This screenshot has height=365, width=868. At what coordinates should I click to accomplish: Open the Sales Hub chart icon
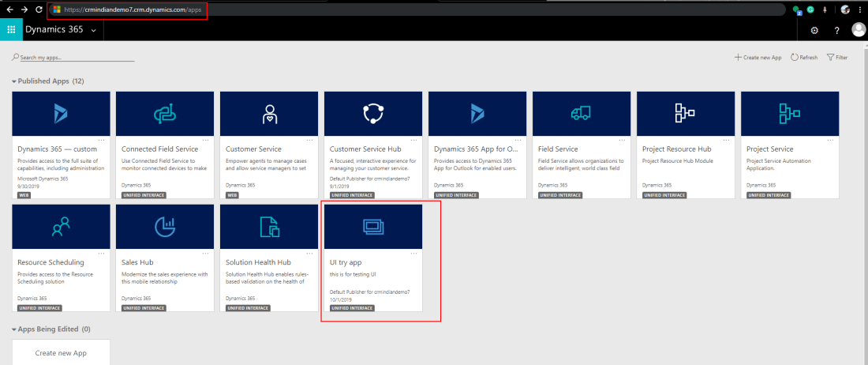pyautogui.click(x=164, y=227)
